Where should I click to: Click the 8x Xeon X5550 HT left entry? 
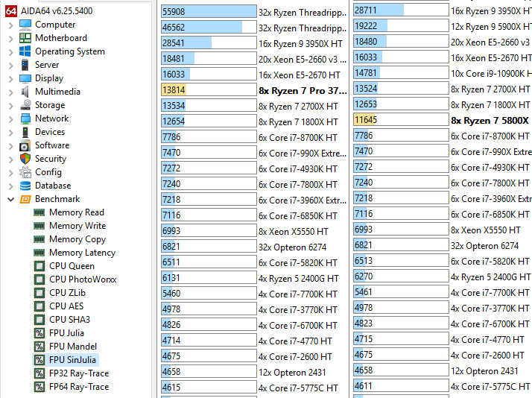click(x=294, y=232)
